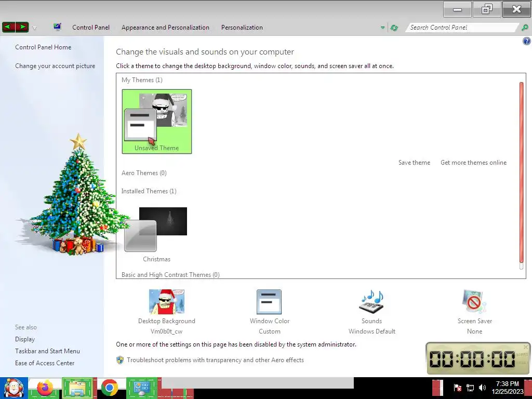Launch Google Chrome from the taskbar

pos(109,388)
